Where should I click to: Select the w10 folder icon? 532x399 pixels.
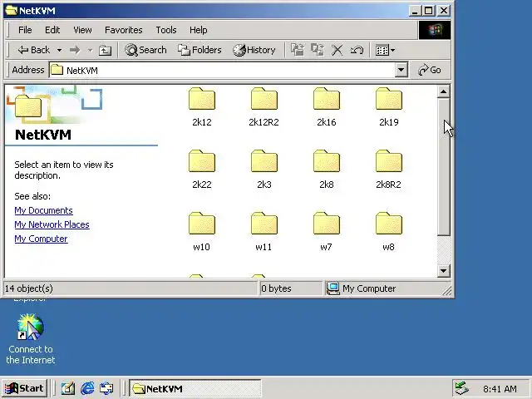(x=202, y=224)
